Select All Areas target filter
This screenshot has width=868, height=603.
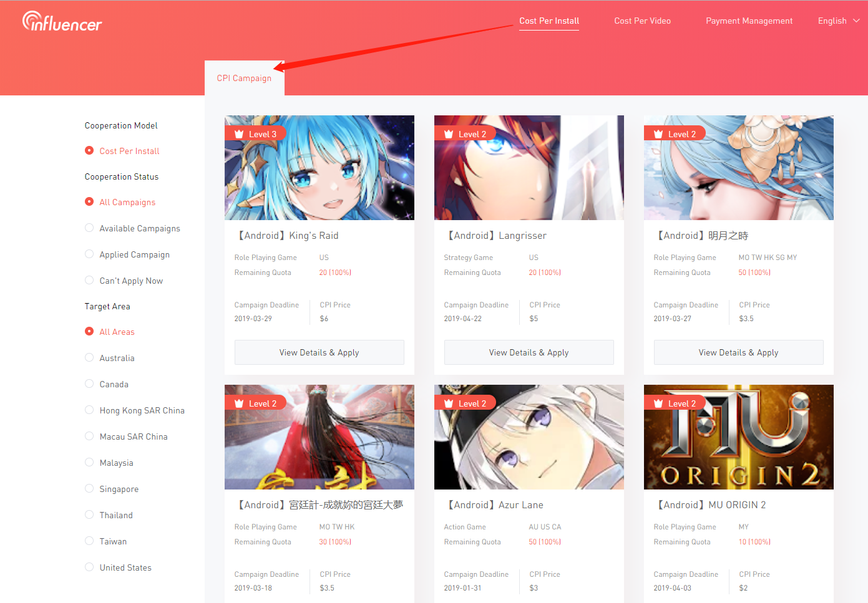(x=110, y=332)
